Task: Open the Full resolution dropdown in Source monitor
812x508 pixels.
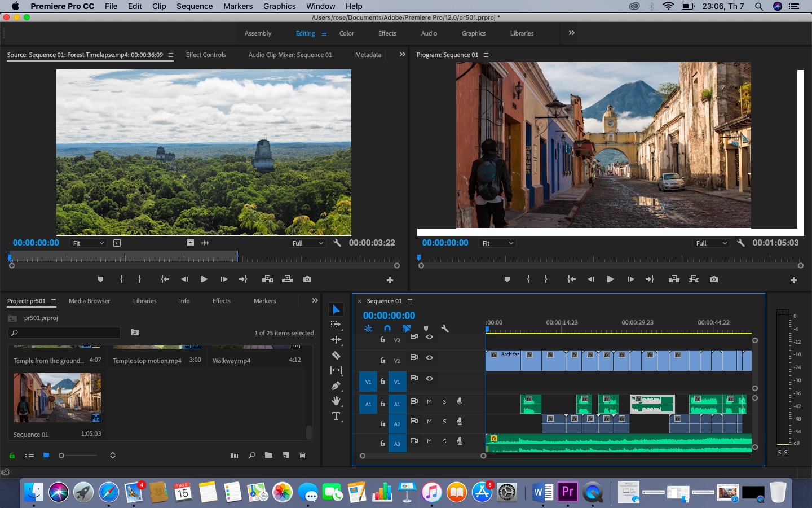Action: tap(307, 243)
